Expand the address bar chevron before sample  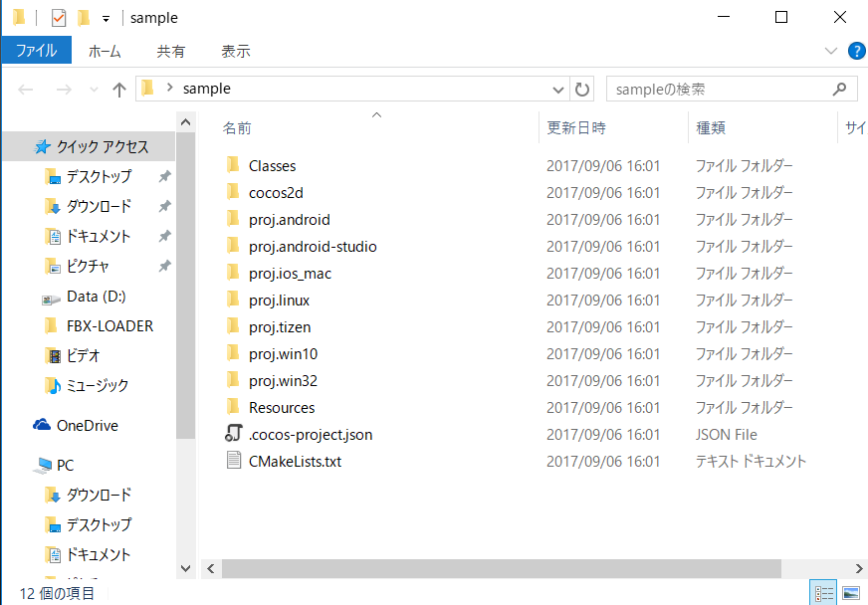tap(170, 88)
